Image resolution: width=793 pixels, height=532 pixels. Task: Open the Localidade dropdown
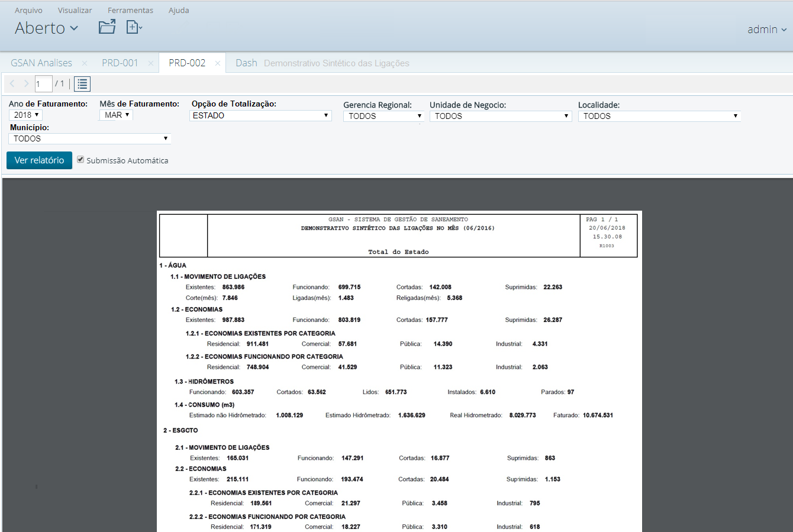659,115
